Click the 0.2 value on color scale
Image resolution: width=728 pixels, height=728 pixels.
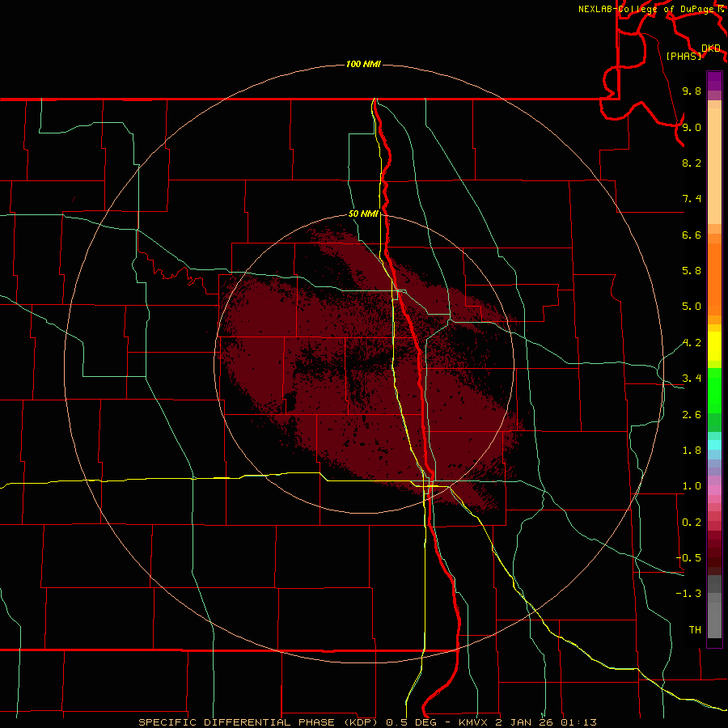pyautogui.click(x=692, y=523)
